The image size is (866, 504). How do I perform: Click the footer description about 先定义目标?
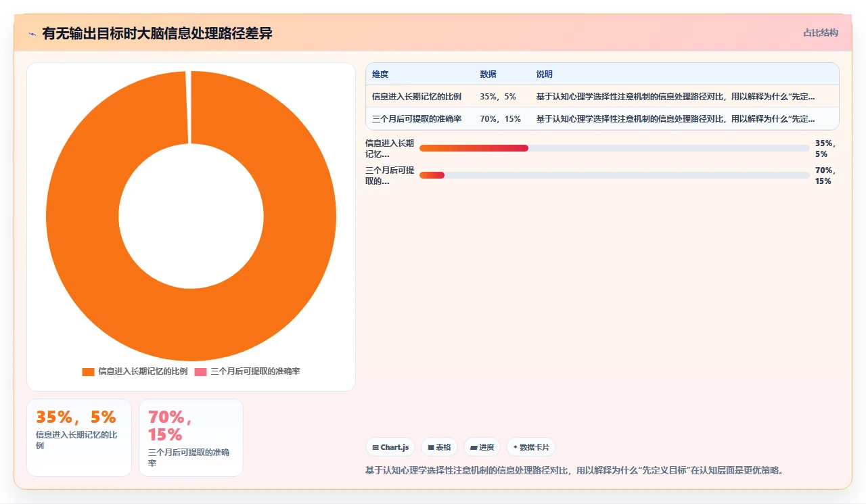tap(576, 470)
